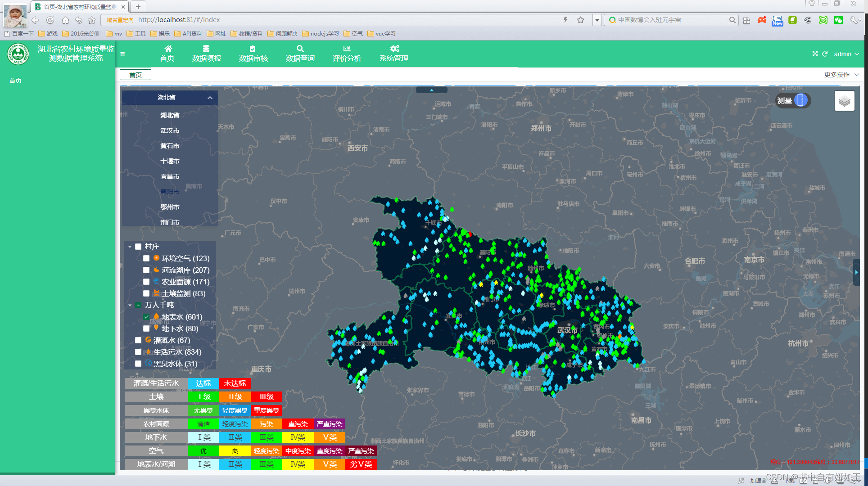The width and height of the screenshot is (868, 486).
Task: Open the 更多操作 dropdown
Action: pyautogui.click(x=841, y=75)
